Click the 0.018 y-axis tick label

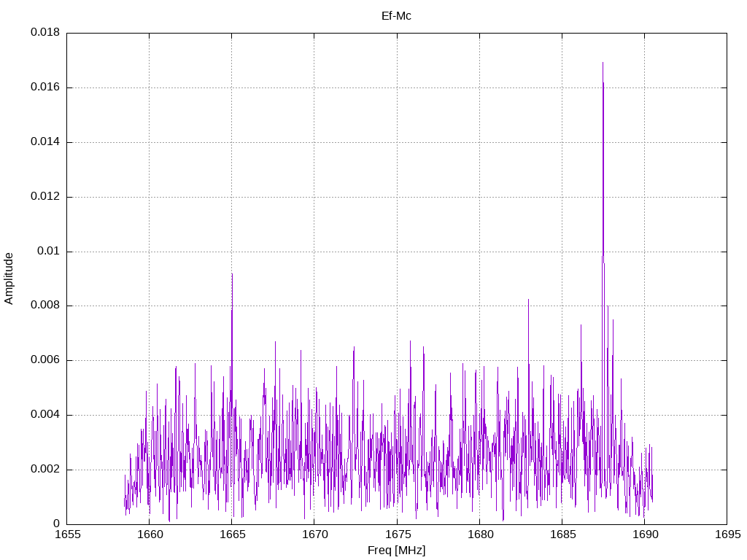[x=45, y=32]
